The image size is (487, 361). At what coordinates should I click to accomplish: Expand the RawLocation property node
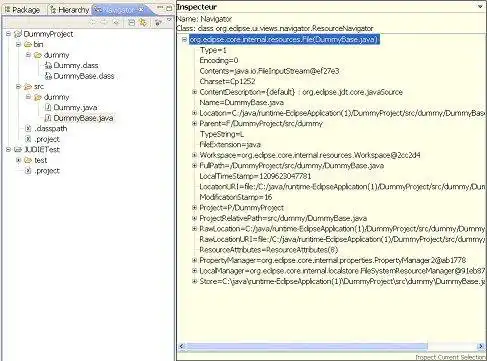point(194,229)
